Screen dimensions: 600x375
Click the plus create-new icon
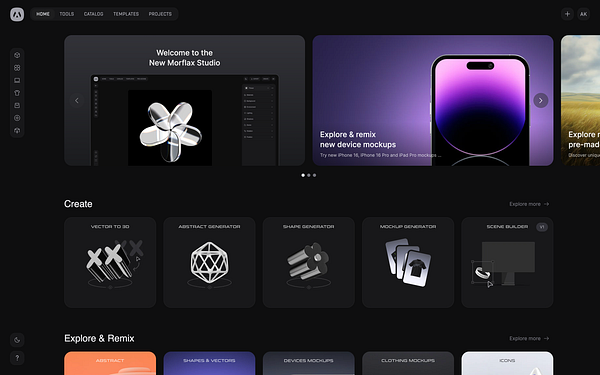567,14
